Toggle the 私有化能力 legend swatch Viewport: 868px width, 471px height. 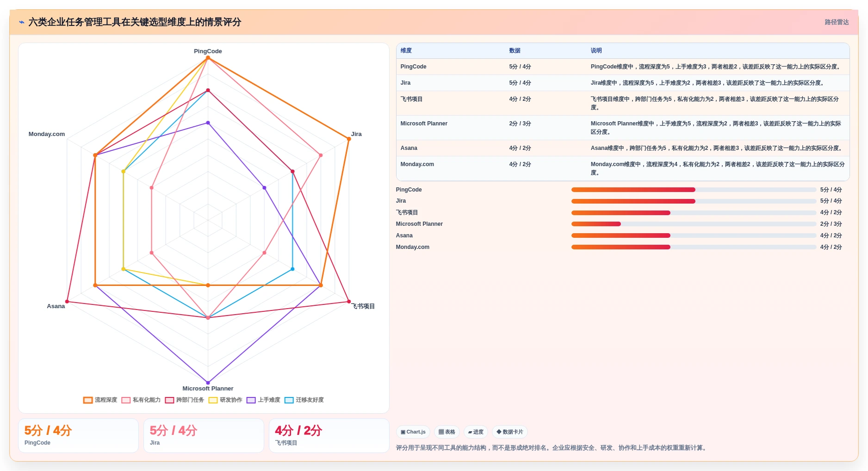pos(126,400)
